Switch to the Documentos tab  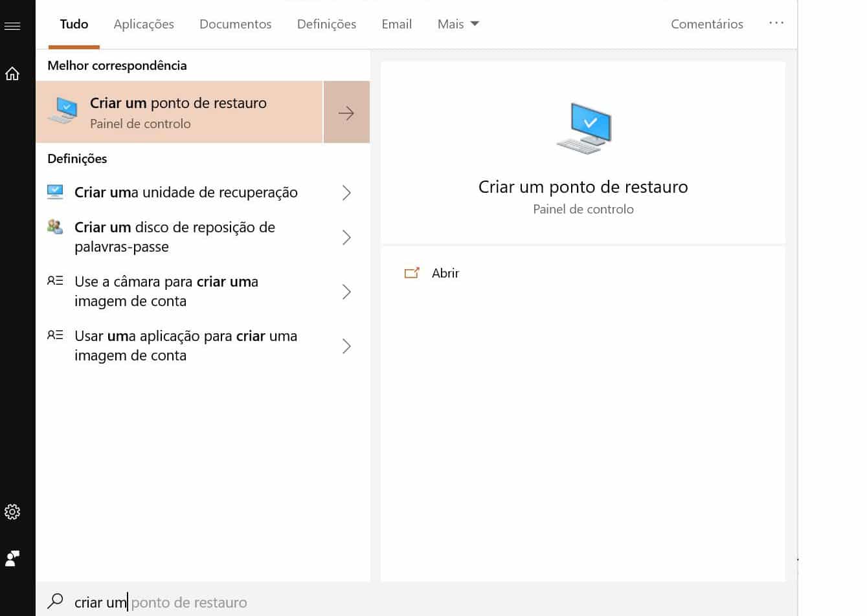[236, 24]
